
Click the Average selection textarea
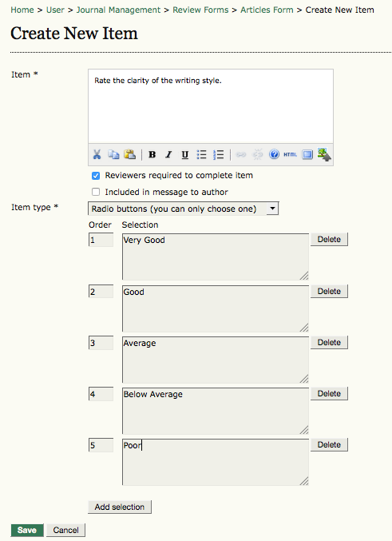[216, 360]
